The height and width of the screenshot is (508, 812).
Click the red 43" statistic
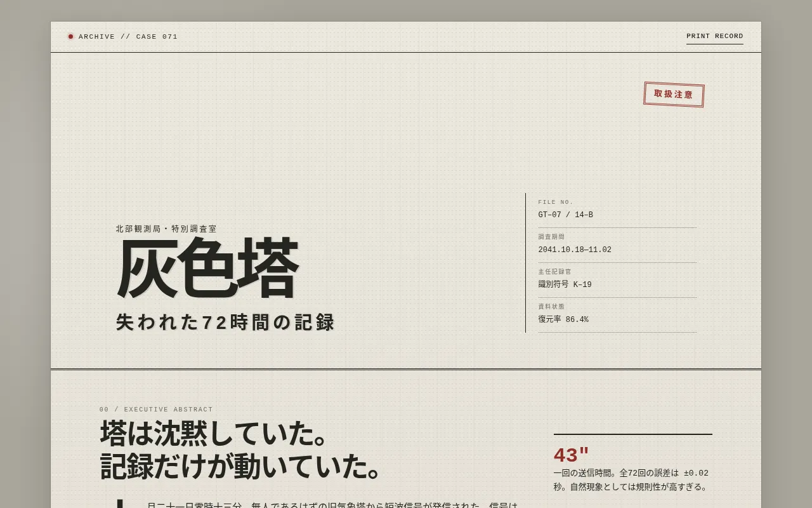pyautogui.click(x=571, y=455)
